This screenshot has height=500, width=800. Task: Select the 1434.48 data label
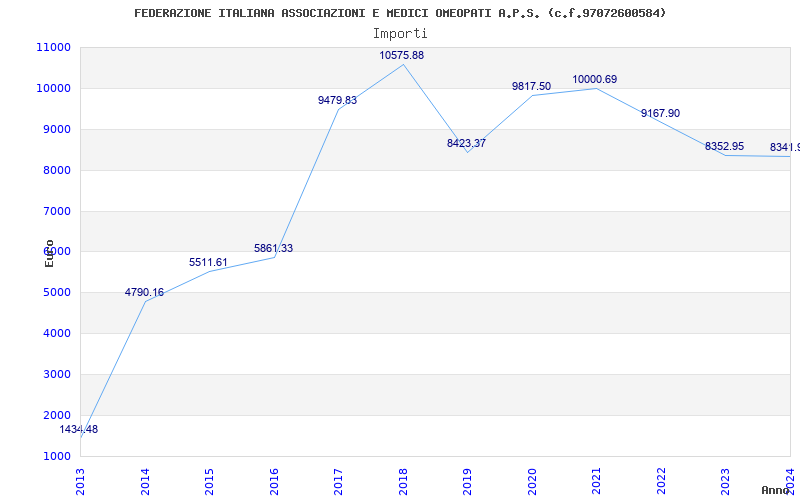click(79, 429)
